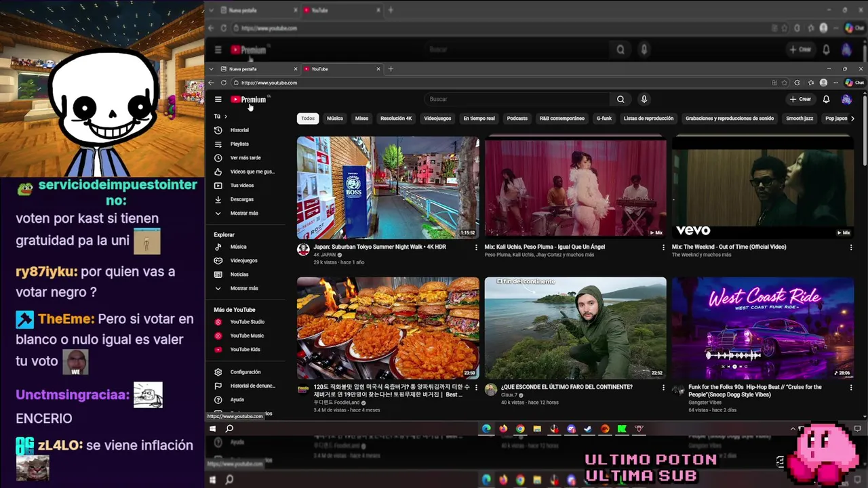
Task: Expand the Tú section chevron
Action: coord(225,117)
